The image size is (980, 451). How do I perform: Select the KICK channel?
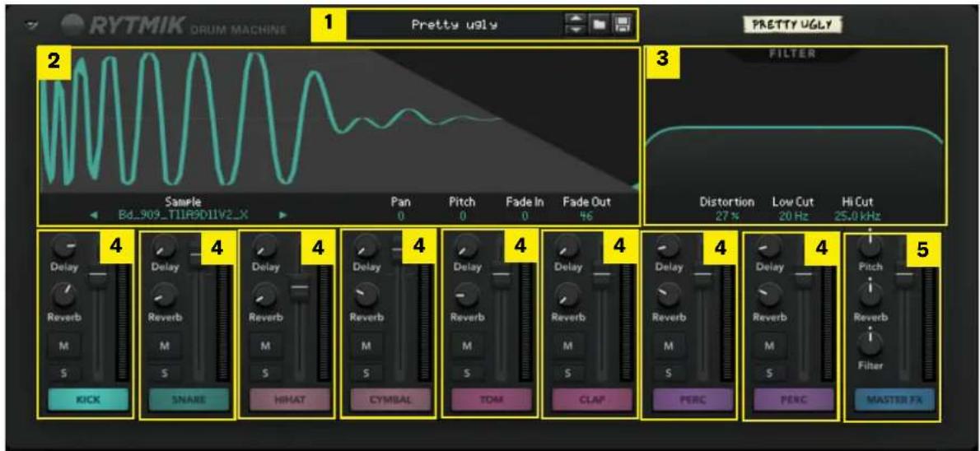point(87,398)
